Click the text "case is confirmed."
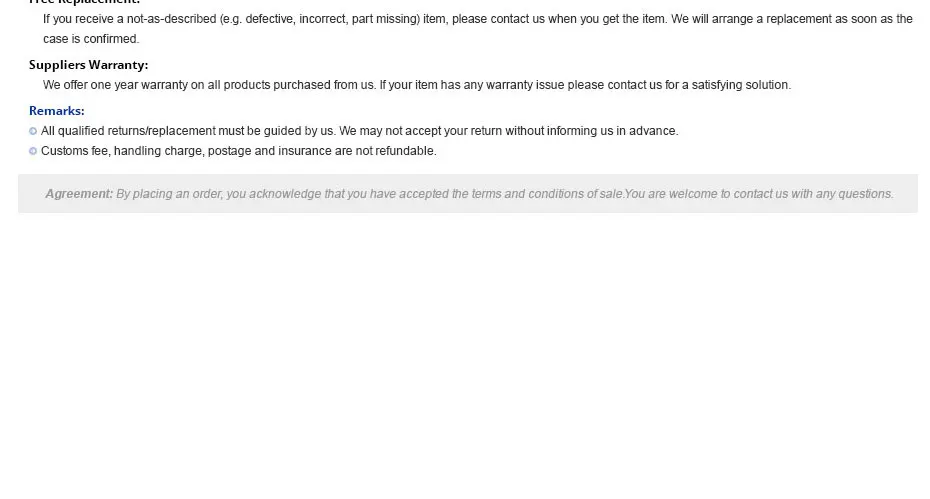 [x=91, y=39]
